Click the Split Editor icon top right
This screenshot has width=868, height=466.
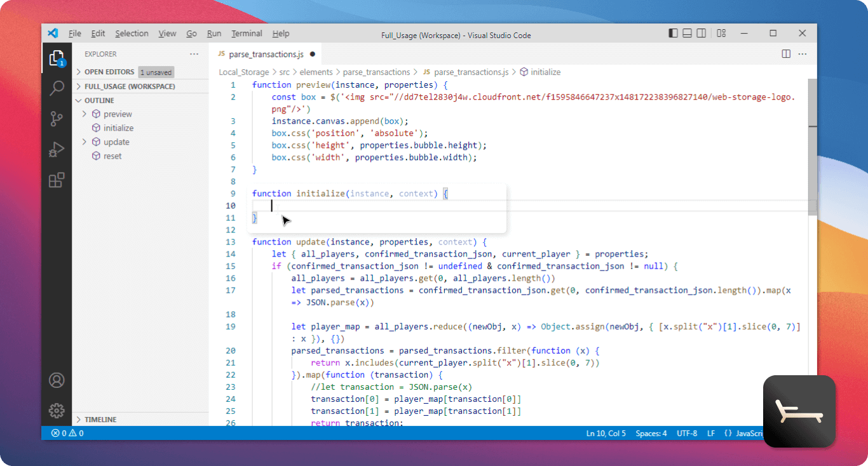(x=786, y=54)
